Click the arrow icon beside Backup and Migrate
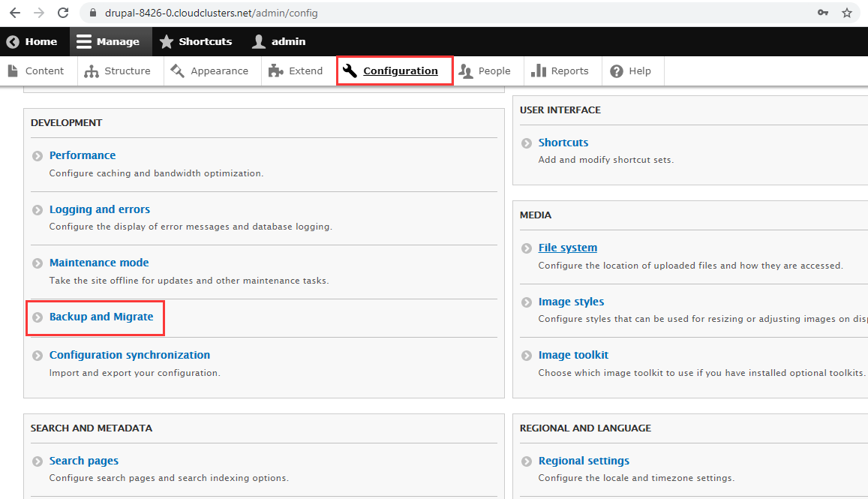 pos(38,317)
